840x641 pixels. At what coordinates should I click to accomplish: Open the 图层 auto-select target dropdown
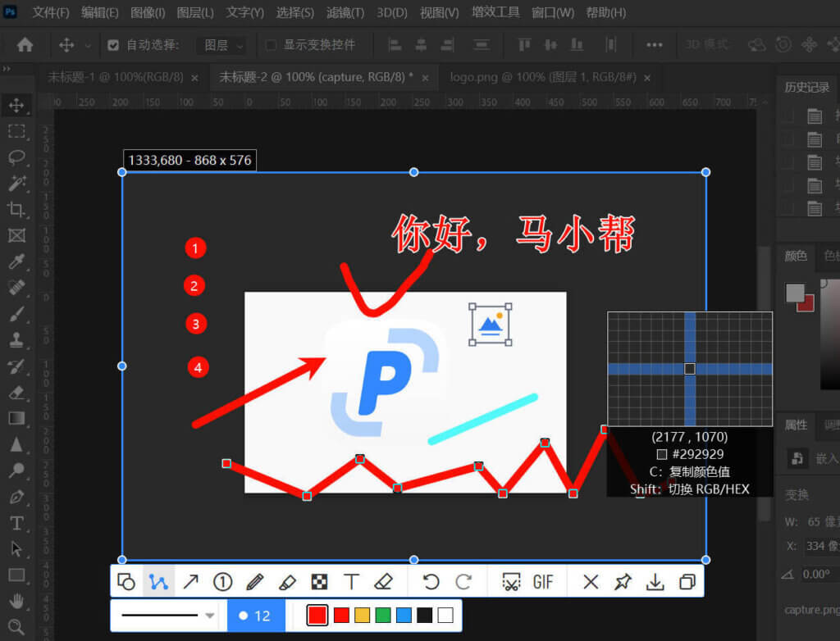221,46
